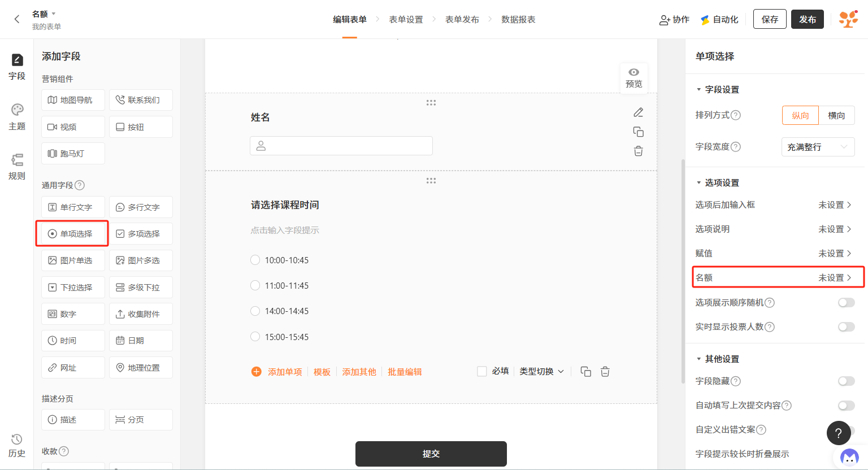The width and height of the screenshot is (868, 470).
Task: Add a 多级下拉 cascading dropdown field
Action: click(x=141, y=288)
